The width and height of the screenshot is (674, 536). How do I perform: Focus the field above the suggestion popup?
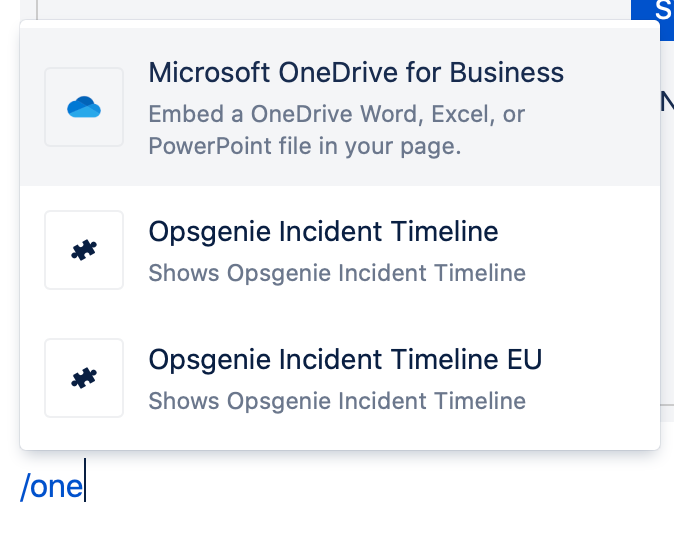click(x=333, y=9)
